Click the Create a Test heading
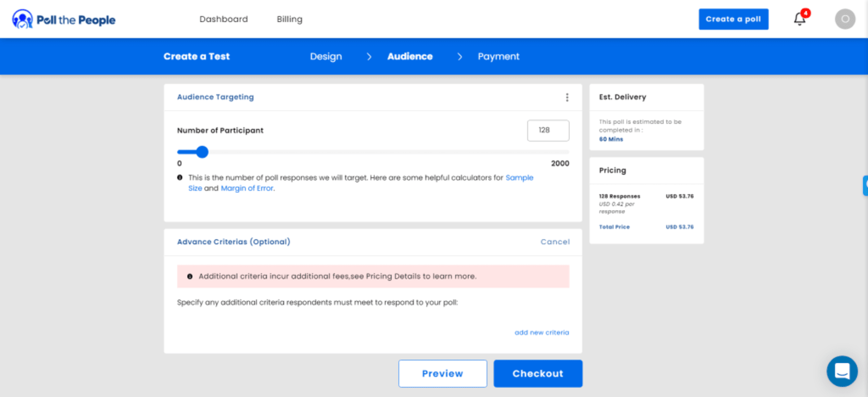Screen dimensions: 868x397 tap(196, 56)
